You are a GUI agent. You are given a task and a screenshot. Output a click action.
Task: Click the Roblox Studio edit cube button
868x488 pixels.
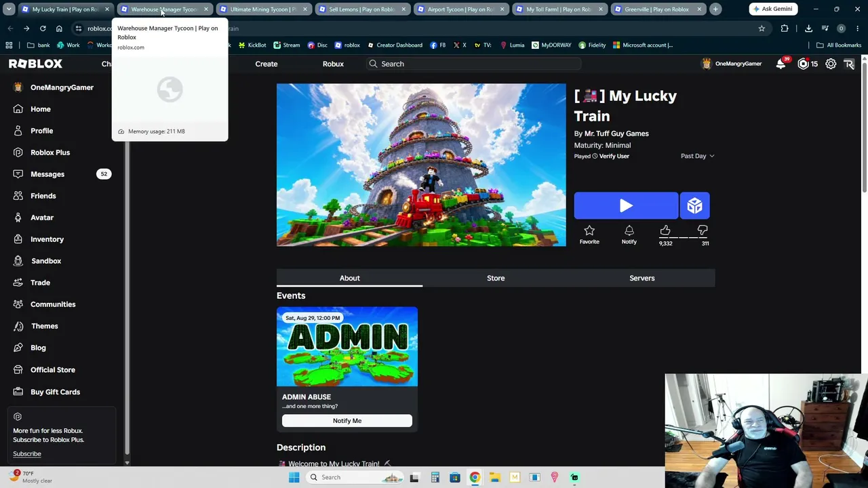point(694,206)
